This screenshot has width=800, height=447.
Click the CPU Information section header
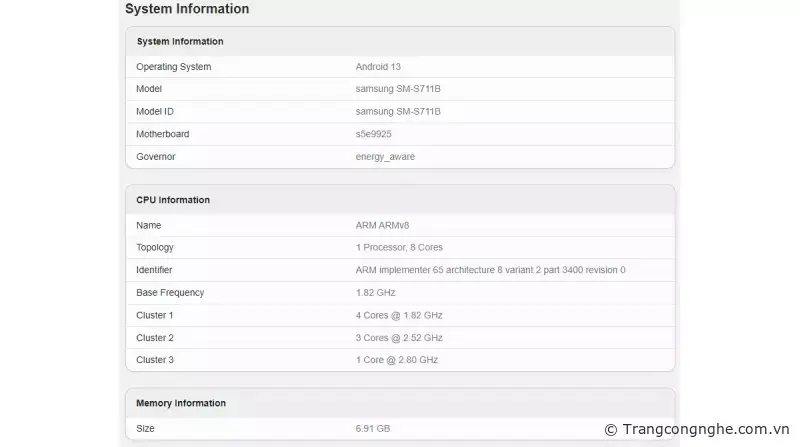point(173,200)
